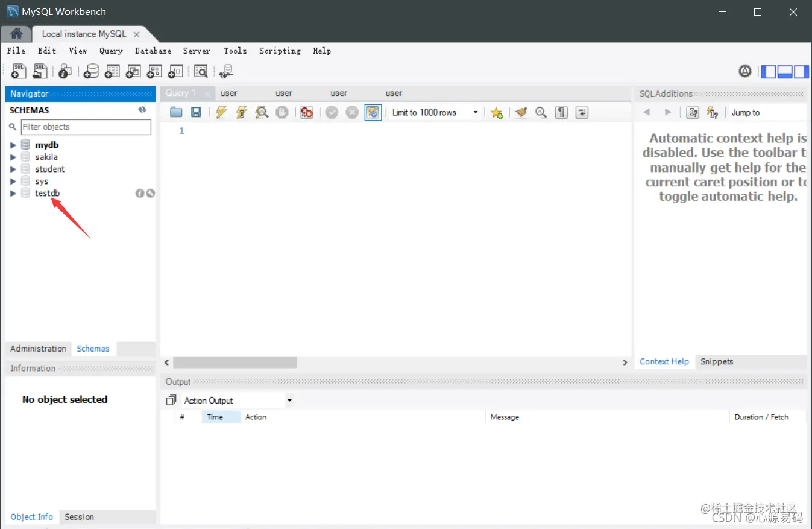Switch to the Administration tab
812x529 pixels.
click(38, 349)
